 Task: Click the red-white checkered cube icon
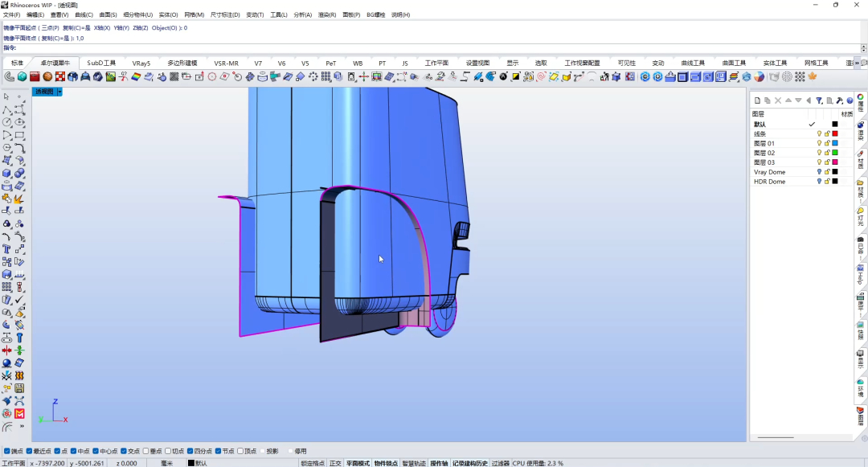click(x=59, y=77)
